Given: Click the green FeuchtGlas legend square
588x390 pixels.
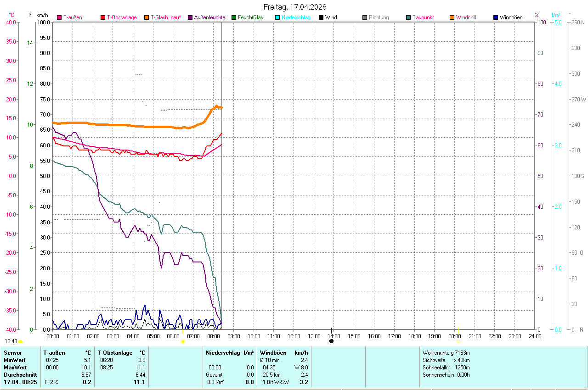Looking at the screenshot, I should point(234,18).
